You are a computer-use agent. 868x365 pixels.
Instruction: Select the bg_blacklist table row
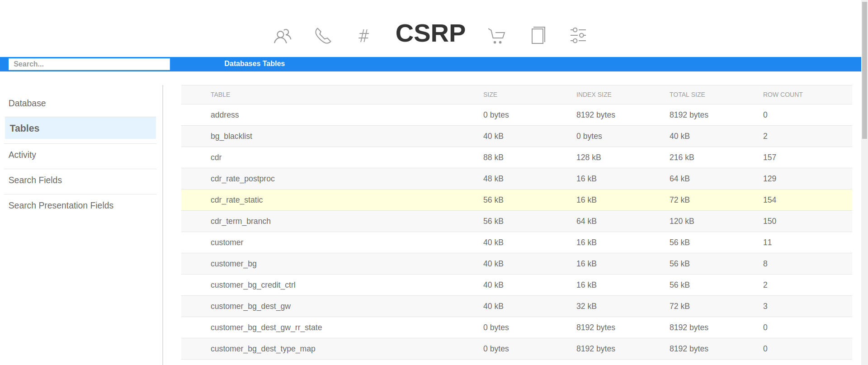click(x=231, y=136)
